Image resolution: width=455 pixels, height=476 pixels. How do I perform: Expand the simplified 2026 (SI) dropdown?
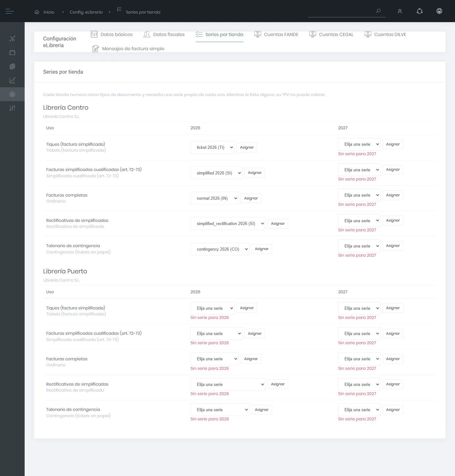pos(216,173)
